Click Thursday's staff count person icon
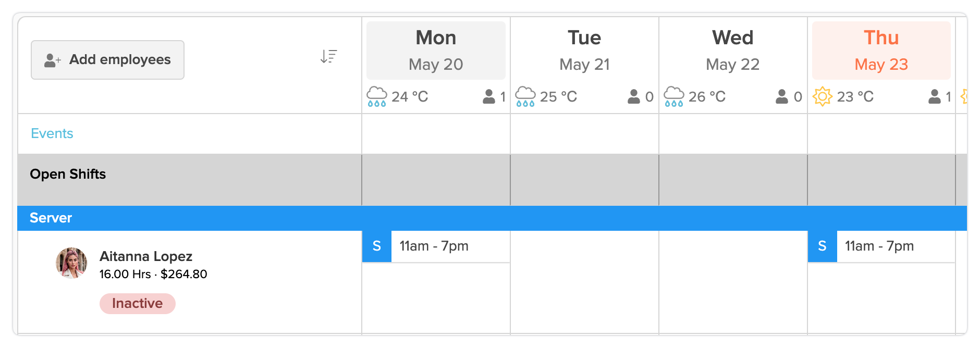This screenshot has height=348, width=980. pos(935,97)
